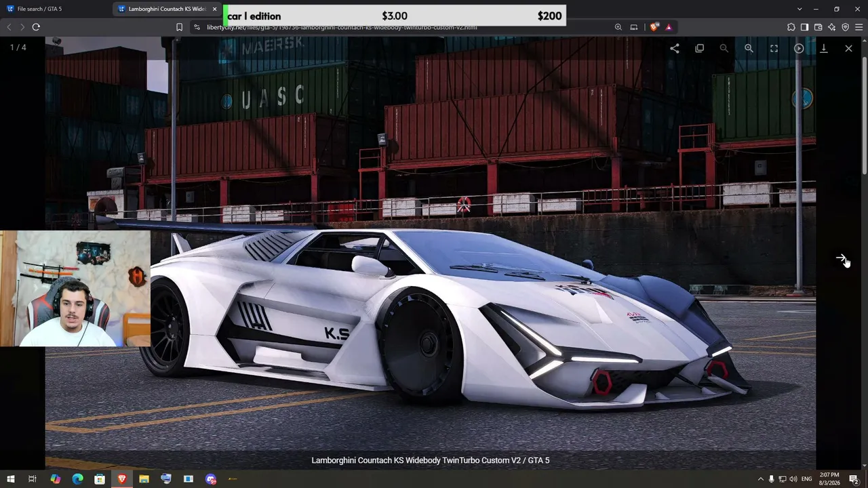Launch Microsoft Copilot from the taskbar

[x=56, y=479]
